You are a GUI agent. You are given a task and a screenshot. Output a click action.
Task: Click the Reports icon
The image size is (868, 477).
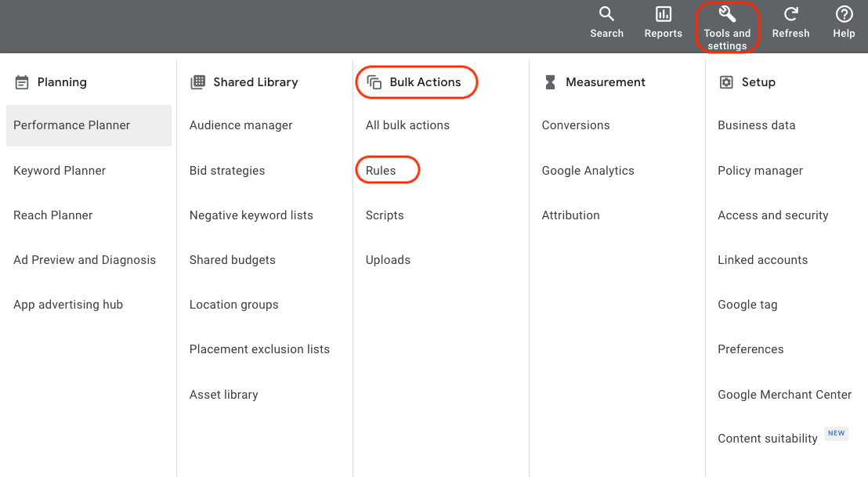tap(663, 14)
